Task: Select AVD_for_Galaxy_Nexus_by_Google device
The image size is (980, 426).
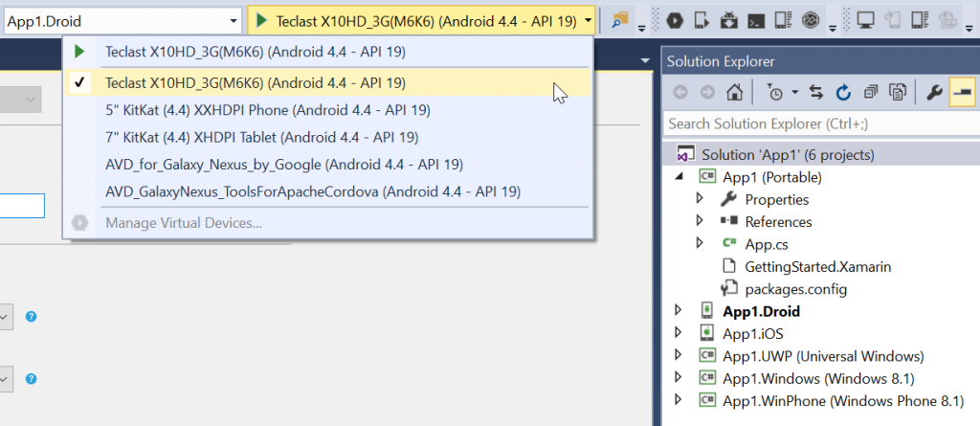Action: 327,165
